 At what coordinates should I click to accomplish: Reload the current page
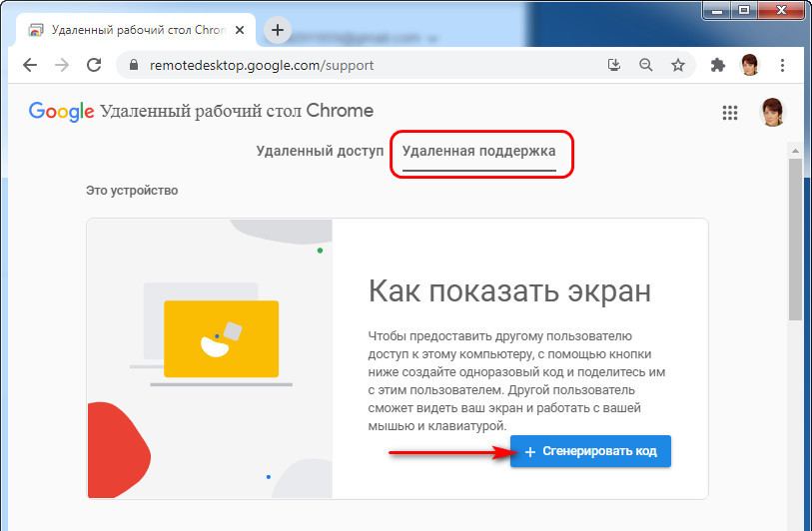pos(94,66)
